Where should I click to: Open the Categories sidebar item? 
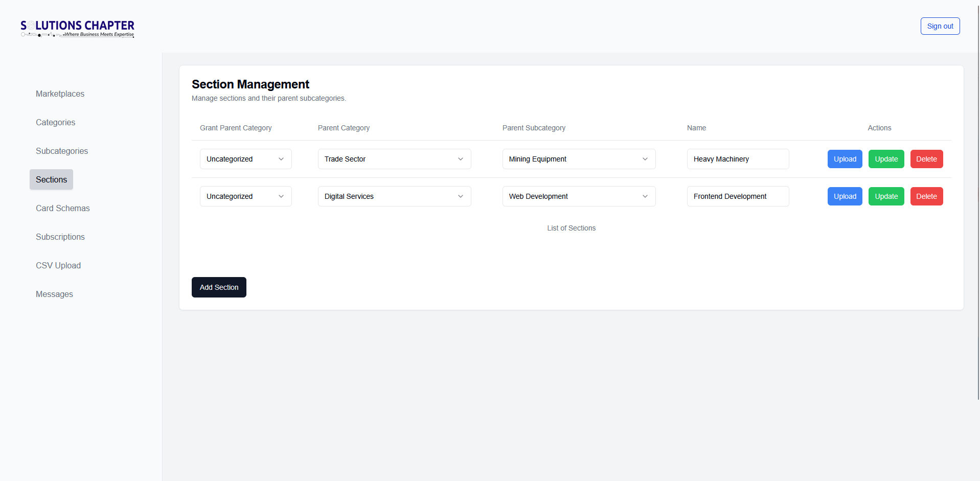coord(55,122)
